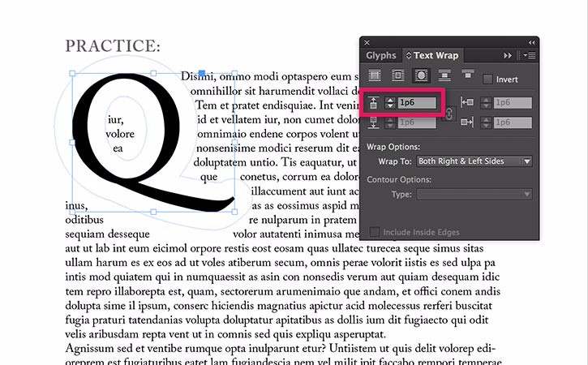Click the Top Offset 1p6 field
588x365 pixels.
(x=417, y=103)
